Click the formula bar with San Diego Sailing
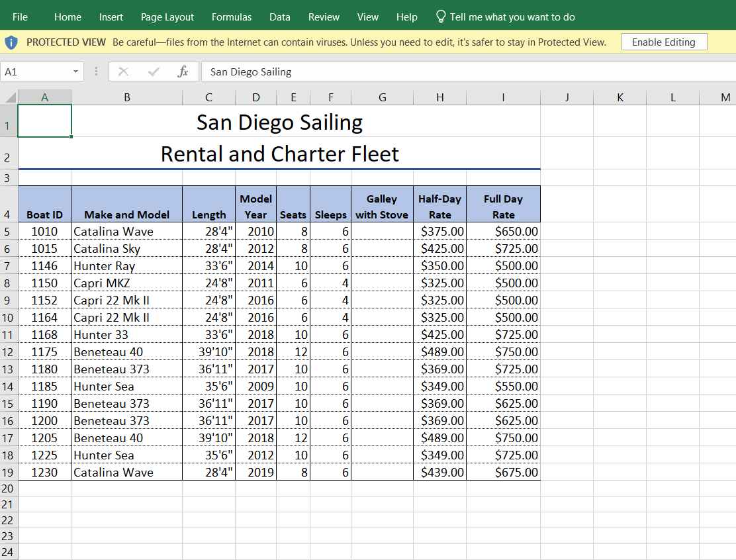The height and width of the screenshot is (560, 736). 469,71
